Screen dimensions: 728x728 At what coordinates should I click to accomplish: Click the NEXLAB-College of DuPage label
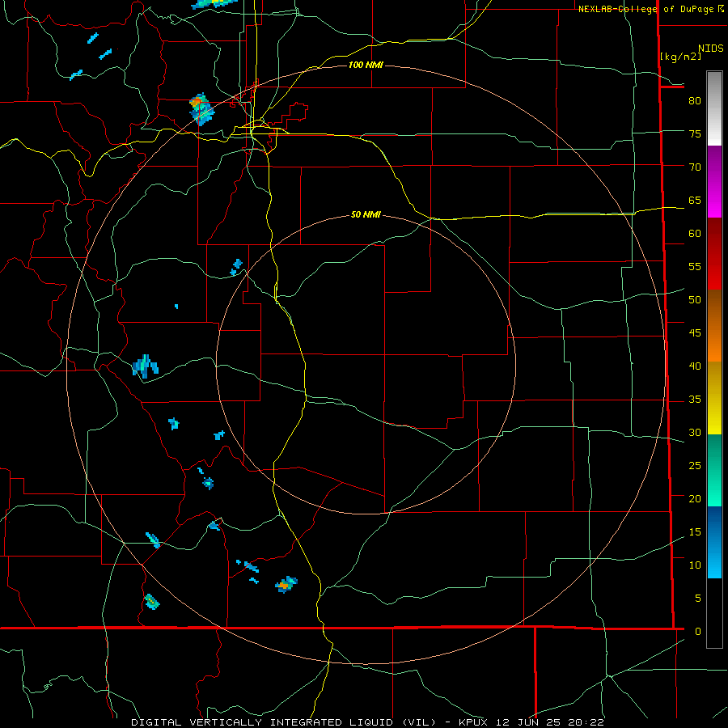(645, 9)
